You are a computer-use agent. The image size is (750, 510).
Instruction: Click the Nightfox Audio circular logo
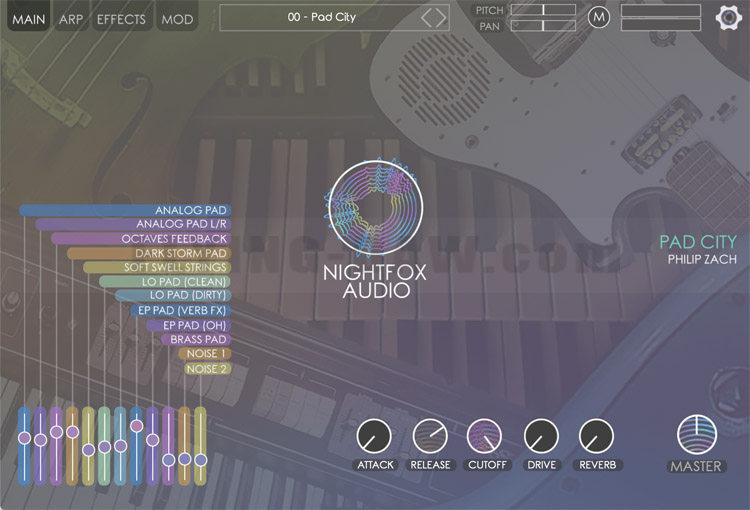tap(375, 206)
